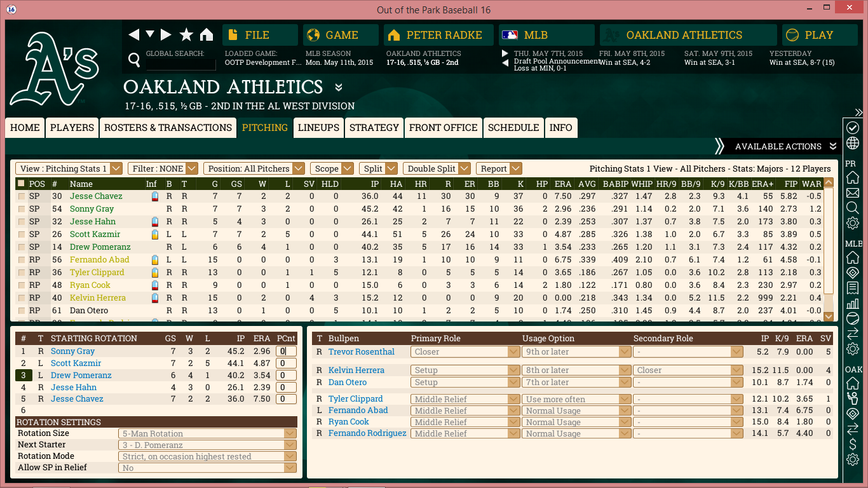Check the box for Scott Kazmir row
The image size is (868, 488).
22,234
